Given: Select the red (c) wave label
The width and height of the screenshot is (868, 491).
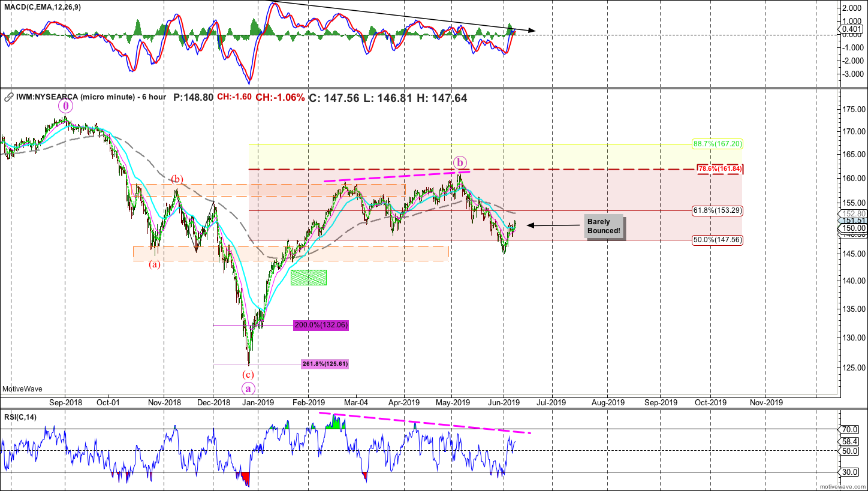Looking at the screenshot, I should (x=248, y=375).
